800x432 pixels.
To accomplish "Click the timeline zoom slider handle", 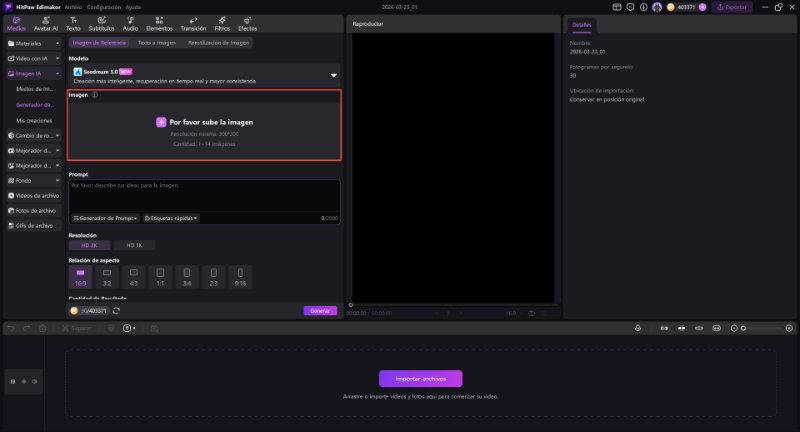I will (743, 328).
